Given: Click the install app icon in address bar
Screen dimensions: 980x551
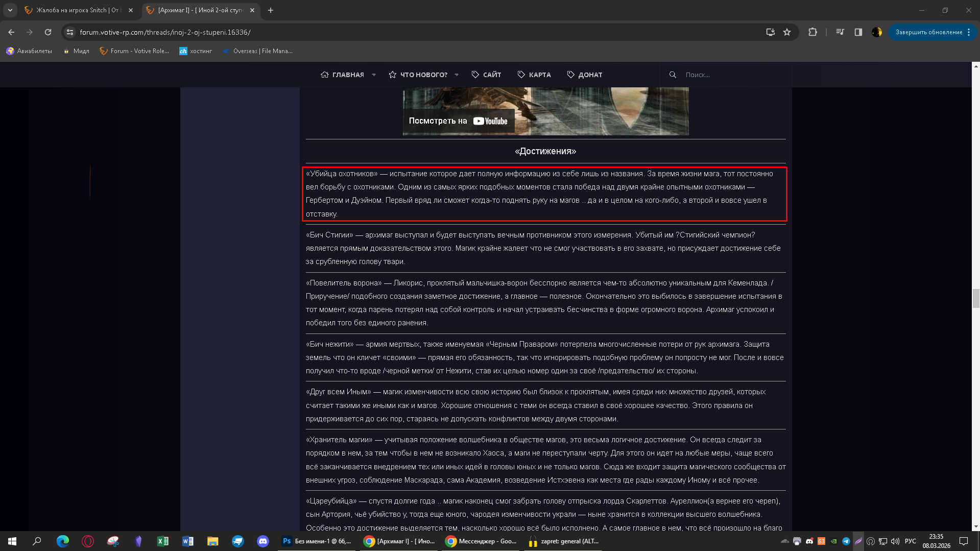Looking at the screenshot, I should [x=770, y=32].
